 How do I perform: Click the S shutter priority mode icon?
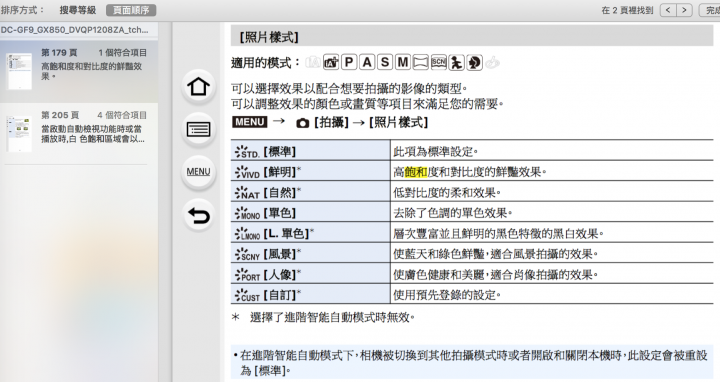point(385,62)
